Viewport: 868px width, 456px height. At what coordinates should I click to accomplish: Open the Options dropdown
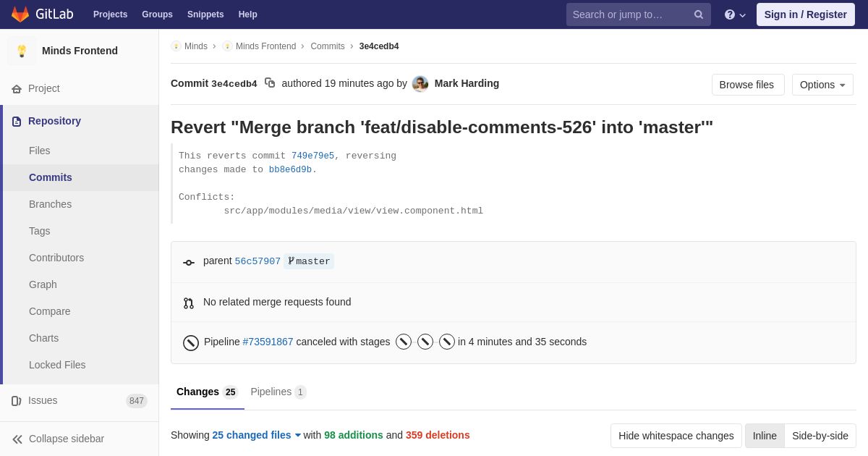822,85
